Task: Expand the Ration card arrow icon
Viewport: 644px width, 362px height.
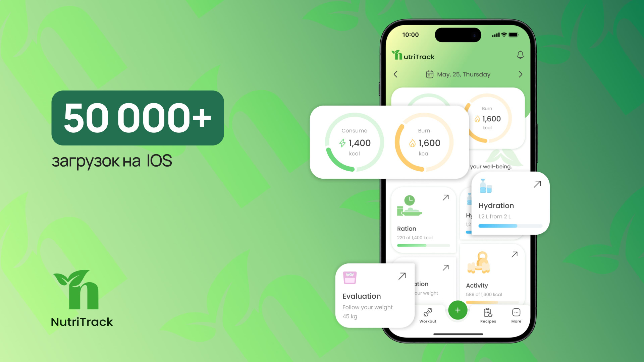Action: (445, 197)
